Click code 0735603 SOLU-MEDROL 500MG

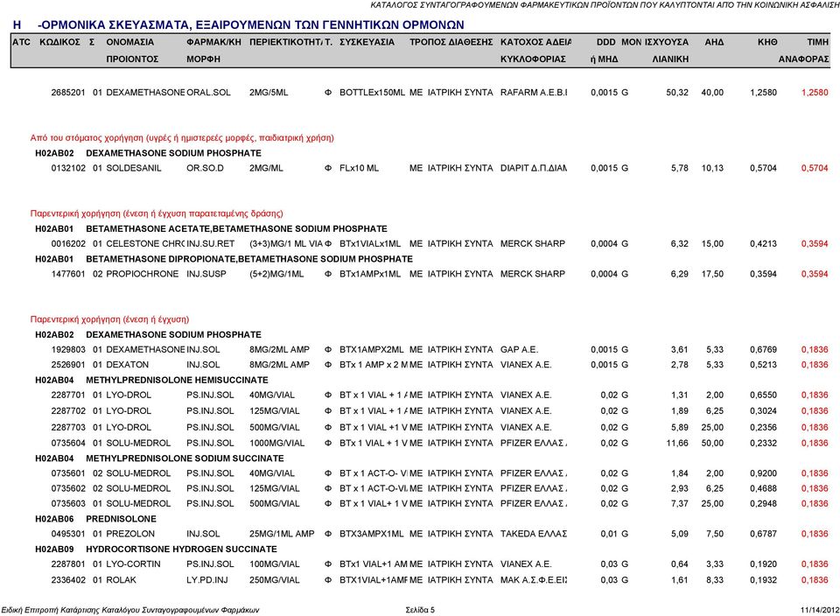point(68,503)
